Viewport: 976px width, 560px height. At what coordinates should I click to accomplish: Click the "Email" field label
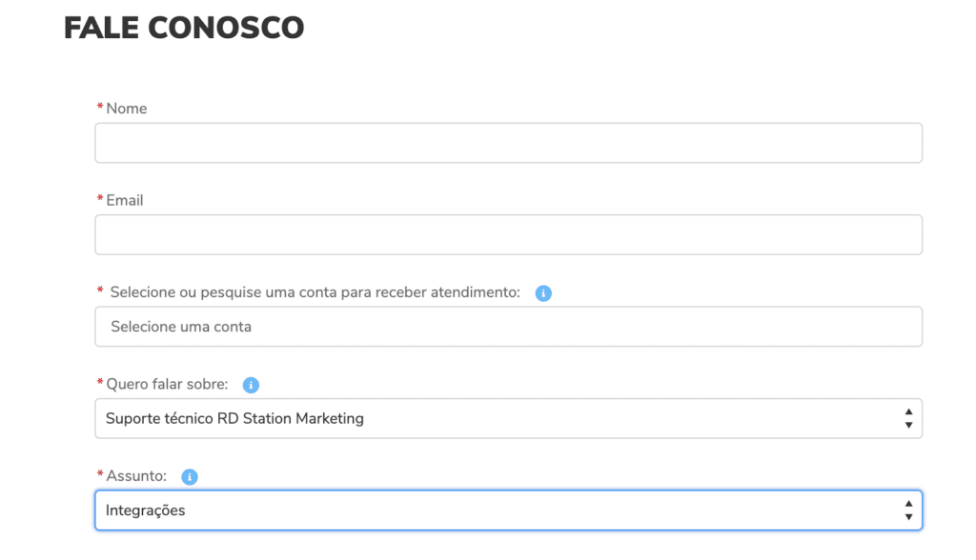125,200
